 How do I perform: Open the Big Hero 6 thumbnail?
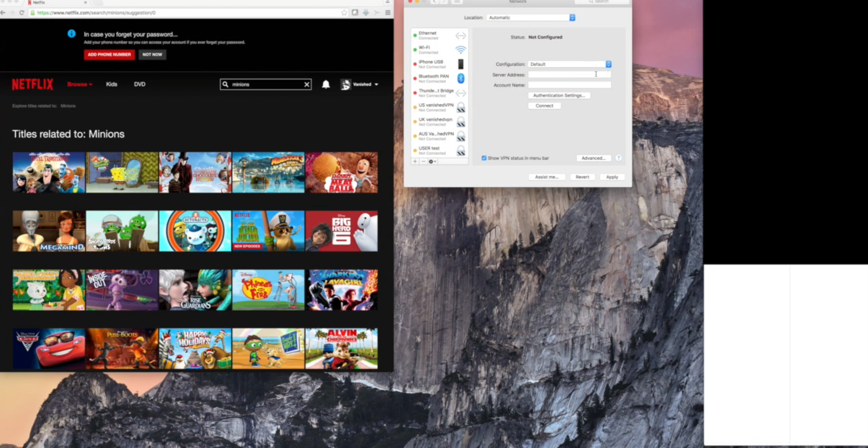342,231
